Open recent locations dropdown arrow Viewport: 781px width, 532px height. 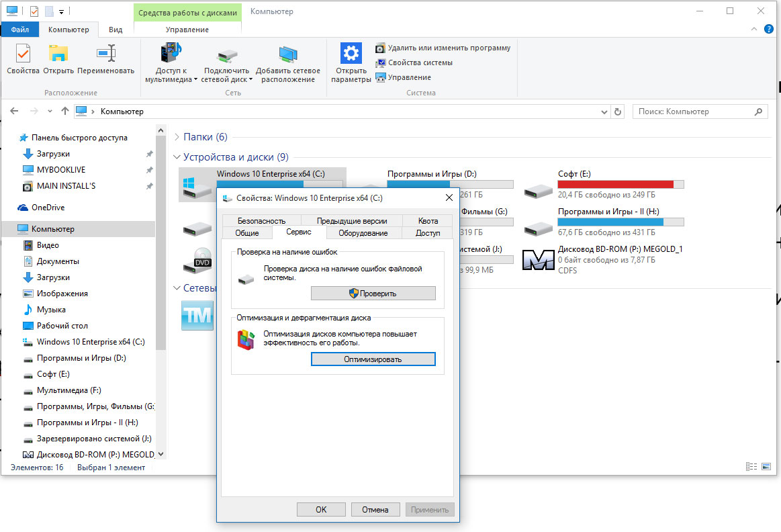50,111
